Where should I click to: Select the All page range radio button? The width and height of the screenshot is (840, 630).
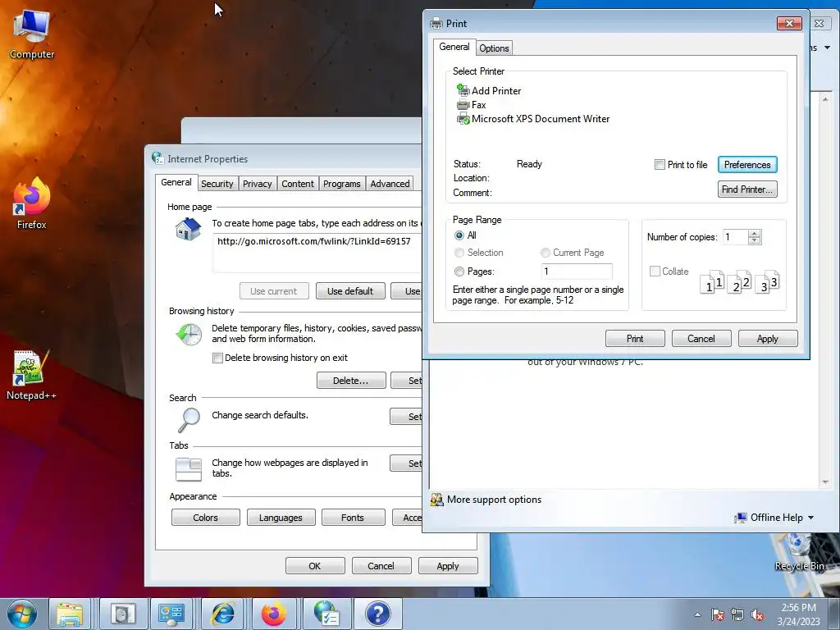point(459,235)
